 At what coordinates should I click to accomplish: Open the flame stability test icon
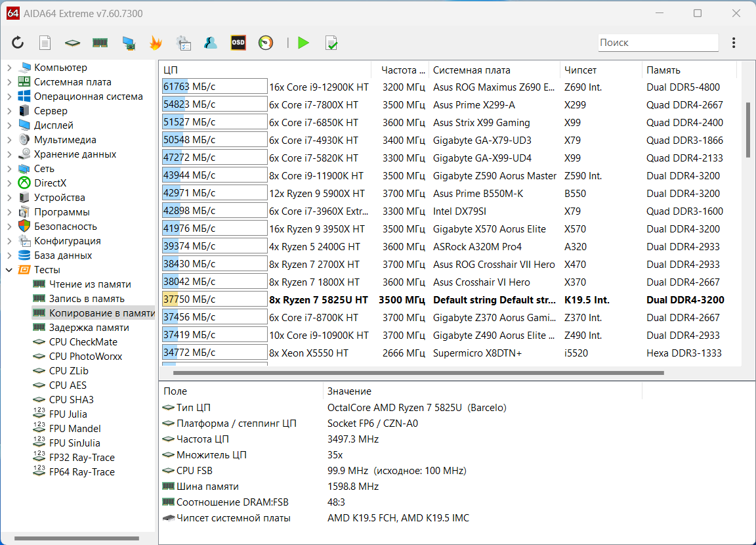[156, 43]
